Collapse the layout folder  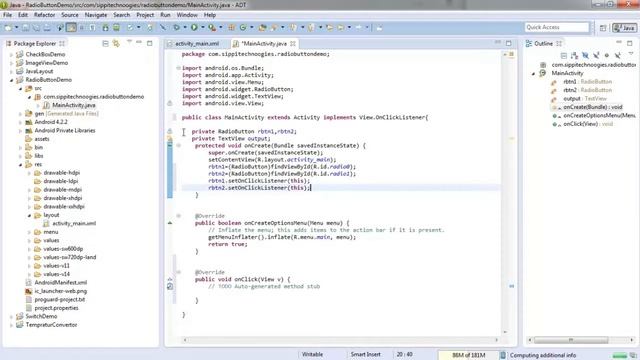[x=29, y=215]
